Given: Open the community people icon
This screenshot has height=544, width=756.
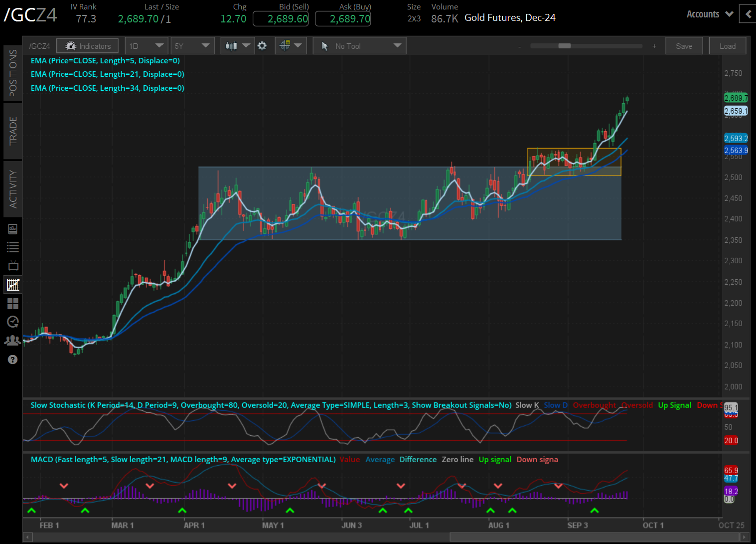Looking at the screenshot, I should tap(13, 341).
